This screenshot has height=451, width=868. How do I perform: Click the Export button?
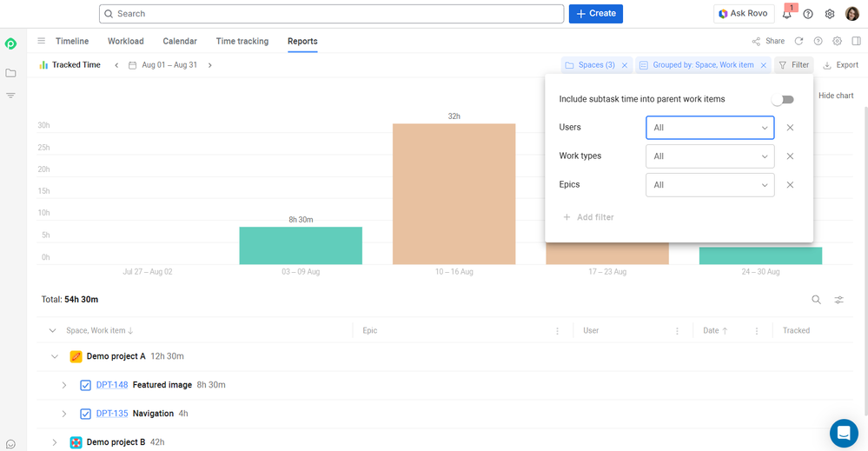(840, 65)
